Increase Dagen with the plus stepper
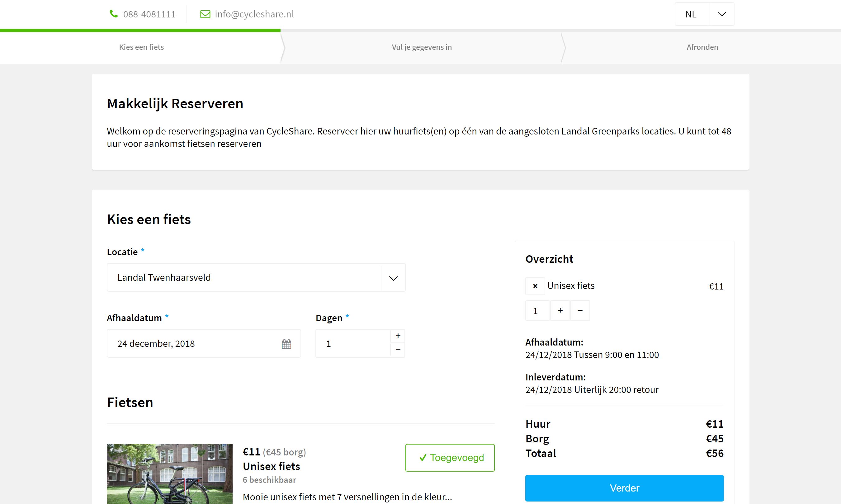This screenshot has width=841, height=504. 398,336
